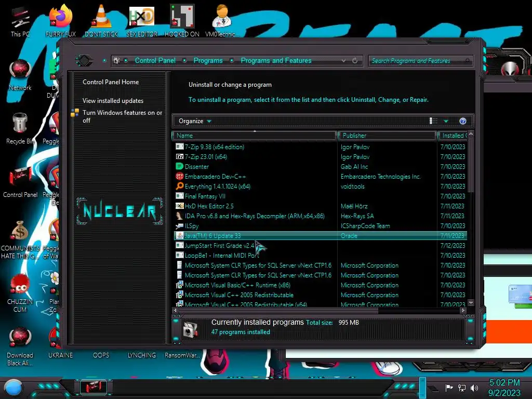Open the view options dropdown arrow
Image resolution: width=532 pixels, height=399 pixels.
click(x=446, y=121)
